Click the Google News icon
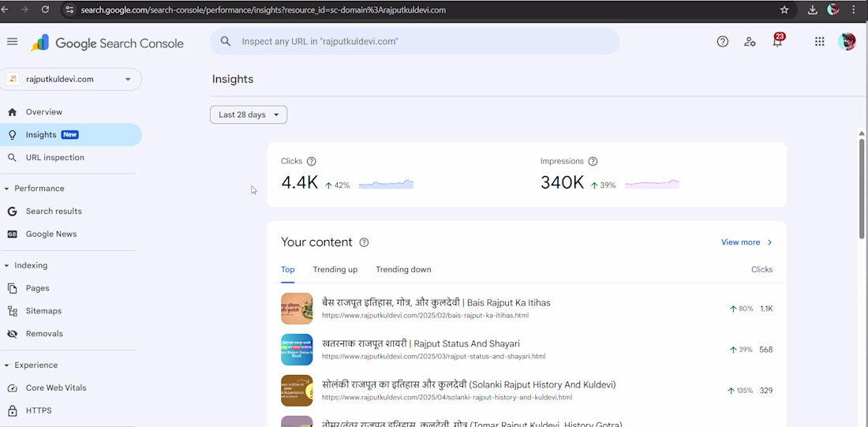 pyautogui.click(x=12, y=234)
